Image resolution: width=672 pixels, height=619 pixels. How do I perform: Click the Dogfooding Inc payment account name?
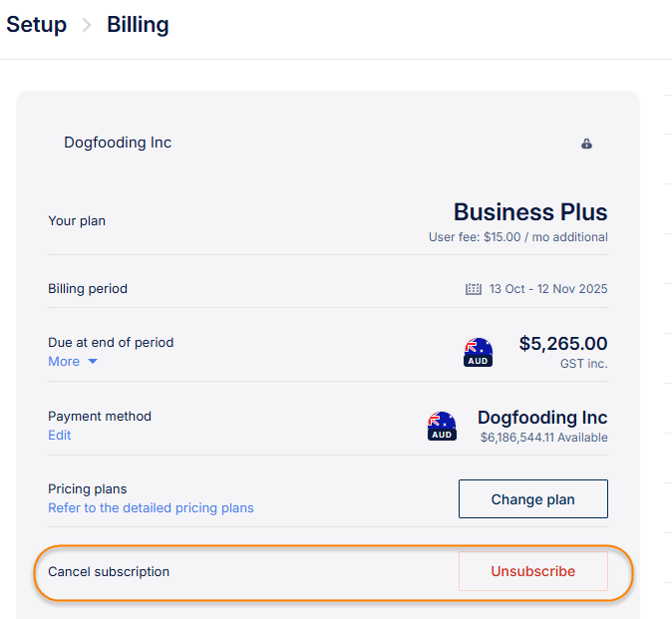(541, 418)
